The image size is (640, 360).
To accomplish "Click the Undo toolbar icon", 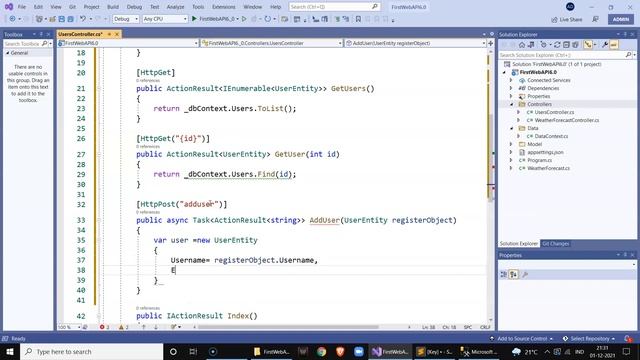I will tap(83, 19).
